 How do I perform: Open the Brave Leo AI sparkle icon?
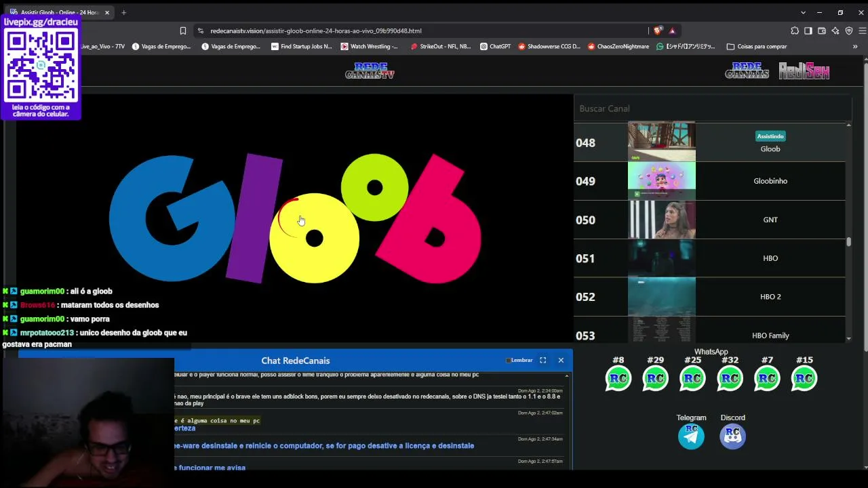pos(835,30)
